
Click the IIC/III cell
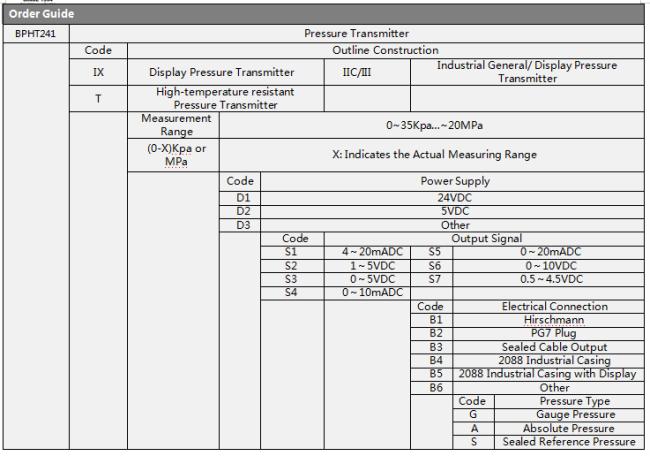369,72
